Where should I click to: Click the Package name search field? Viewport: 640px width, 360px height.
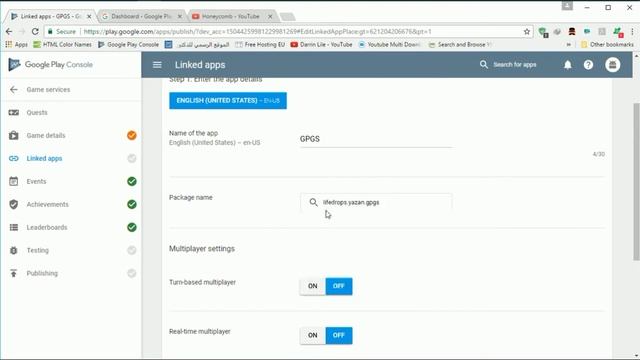(376, 202)
